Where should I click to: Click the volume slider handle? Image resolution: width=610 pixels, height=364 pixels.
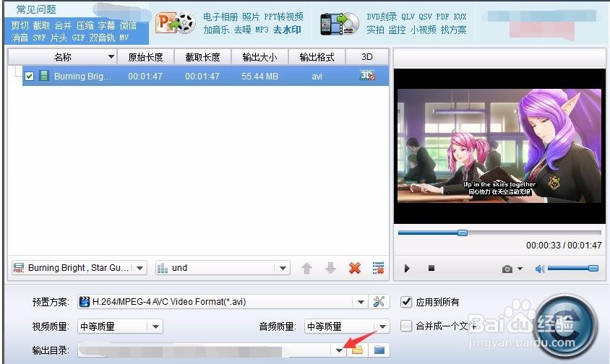point(593,269)
